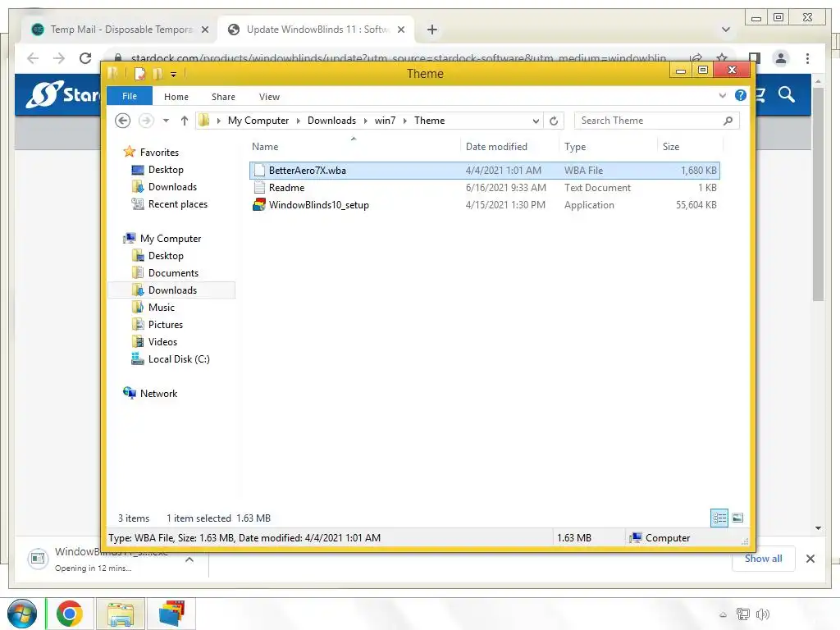Open Music folder in navigation pane
The width and height of the screenshot is (840, 630).
coord(162,308)
